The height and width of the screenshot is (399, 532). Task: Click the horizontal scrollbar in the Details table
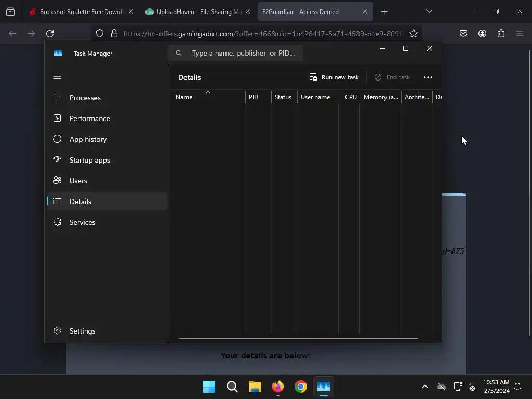coord(298,338)
